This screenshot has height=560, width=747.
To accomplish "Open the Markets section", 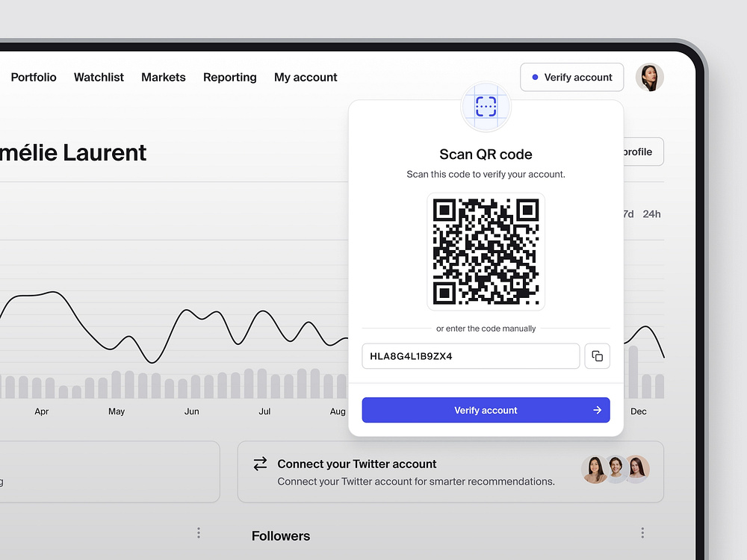I will pyautogui.click(x=163, y=77).
